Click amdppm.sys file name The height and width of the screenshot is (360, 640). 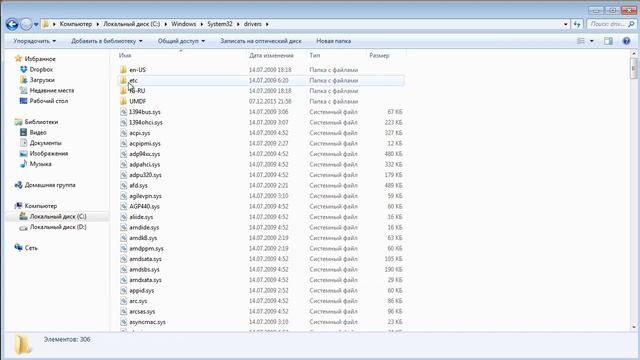pyautogui.click(x=146, y=249)
